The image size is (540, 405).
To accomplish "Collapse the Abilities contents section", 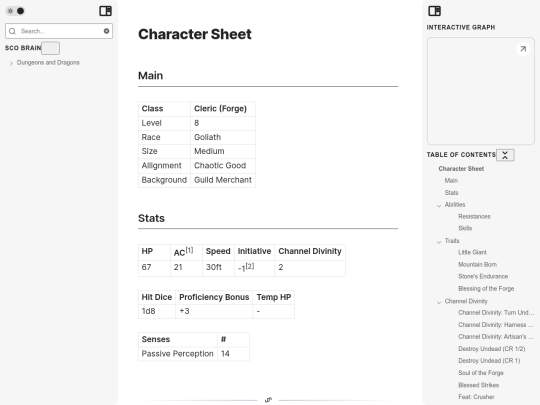I will pos(439,206).
